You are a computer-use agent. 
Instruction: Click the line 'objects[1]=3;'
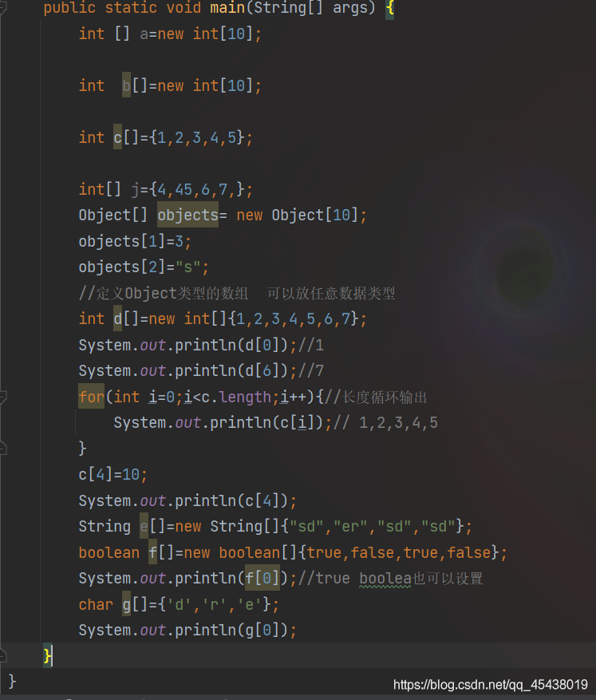(135, 242)
